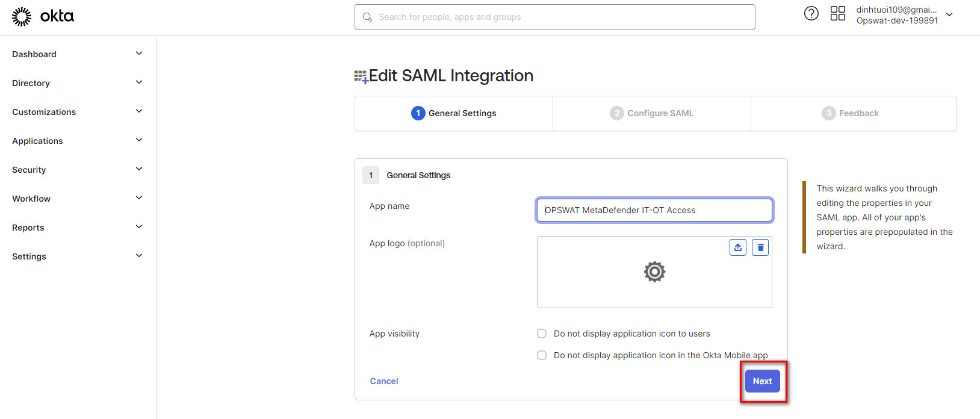The image size is (980, 419).
Task: Focus the App name text field
Action: point(654,210)
